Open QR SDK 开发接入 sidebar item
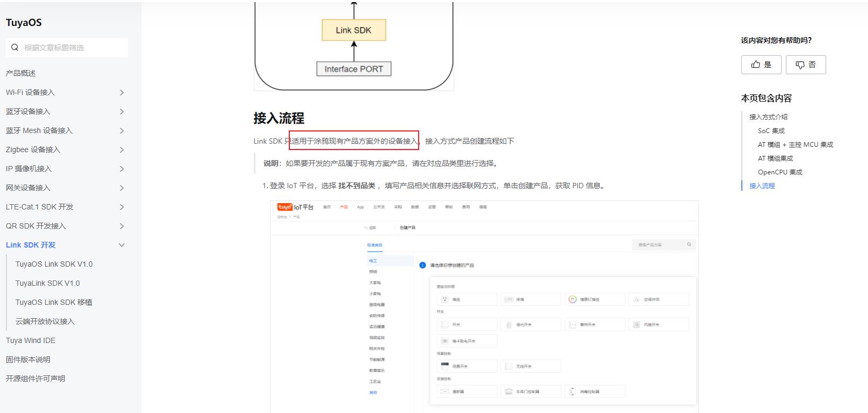This screenshot has width=868, height=413. pyautogui.click(x=36, y=226)
